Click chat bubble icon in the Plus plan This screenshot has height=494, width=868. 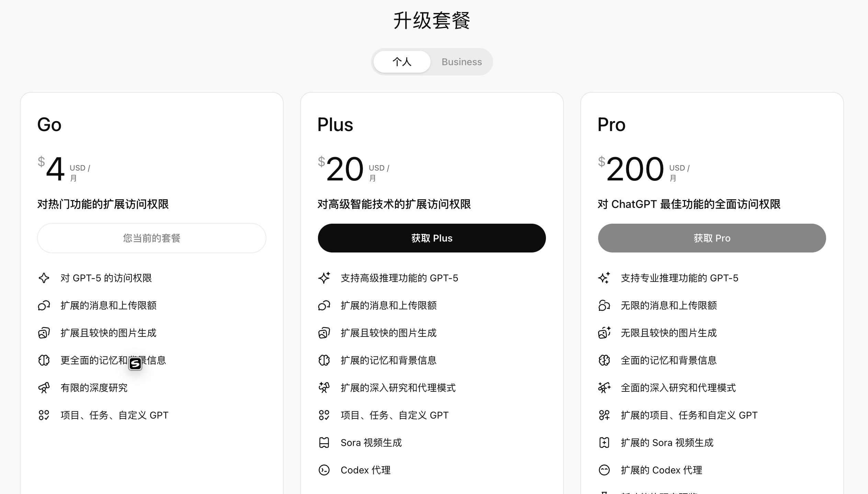point(324,305)
